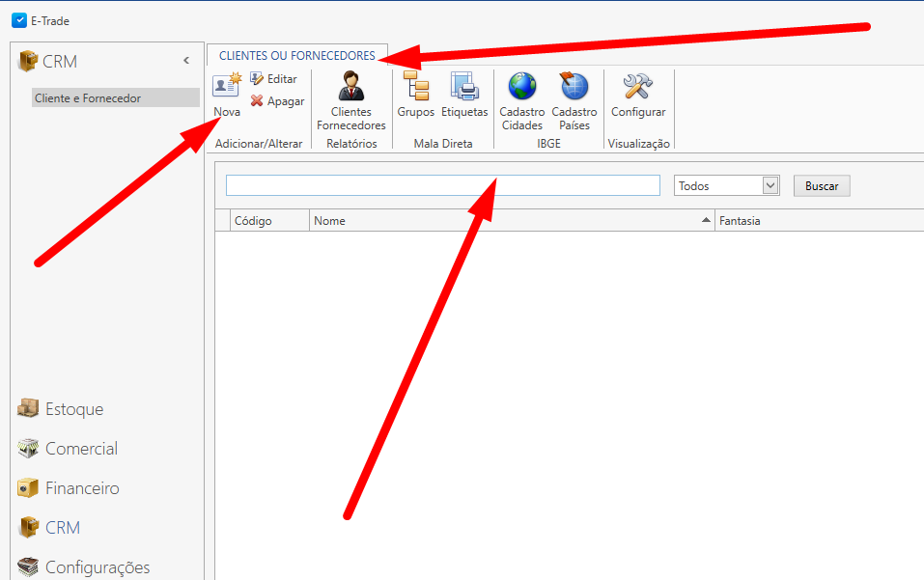Click the Apagar red X icon

[x=257, y=101]
